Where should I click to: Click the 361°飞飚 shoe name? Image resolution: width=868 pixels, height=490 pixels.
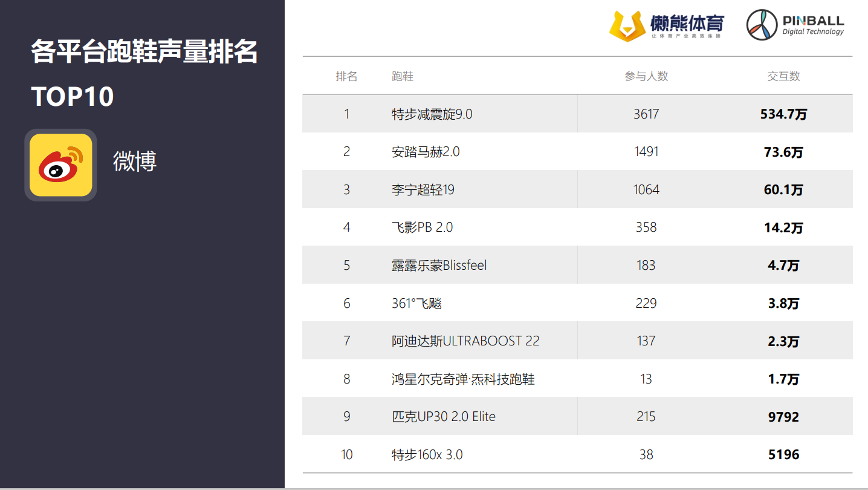coord(416,303)
